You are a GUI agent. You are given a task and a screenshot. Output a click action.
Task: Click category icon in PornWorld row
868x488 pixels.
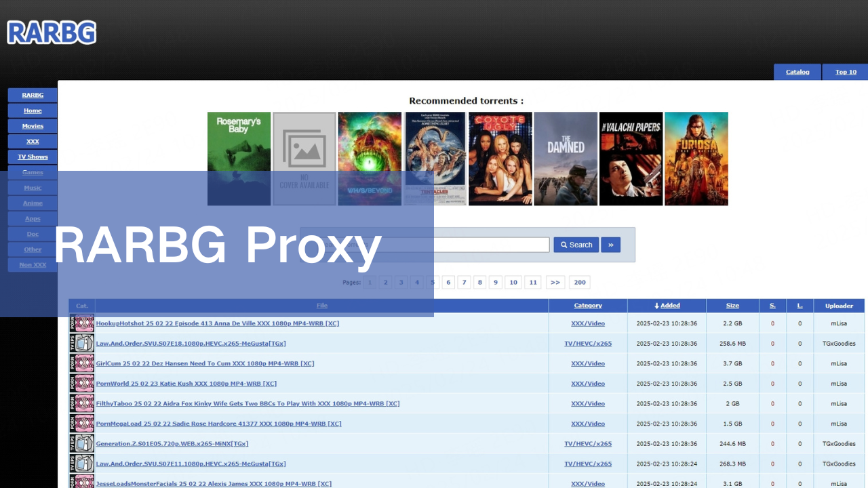82,384
